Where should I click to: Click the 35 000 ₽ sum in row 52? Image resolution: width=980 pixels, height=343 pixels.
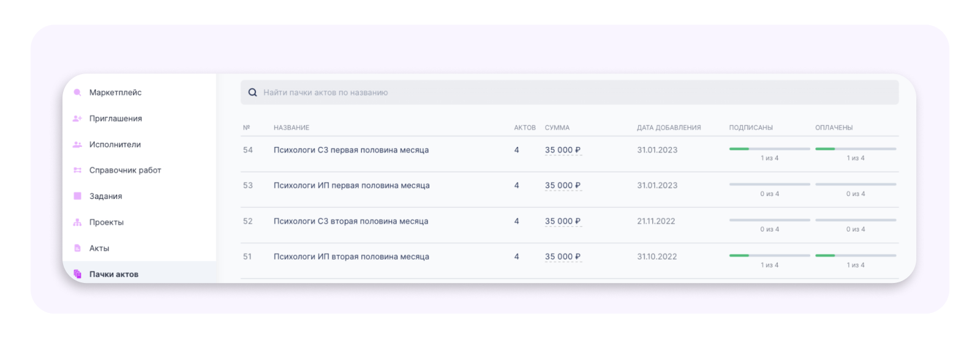point(563,221)
